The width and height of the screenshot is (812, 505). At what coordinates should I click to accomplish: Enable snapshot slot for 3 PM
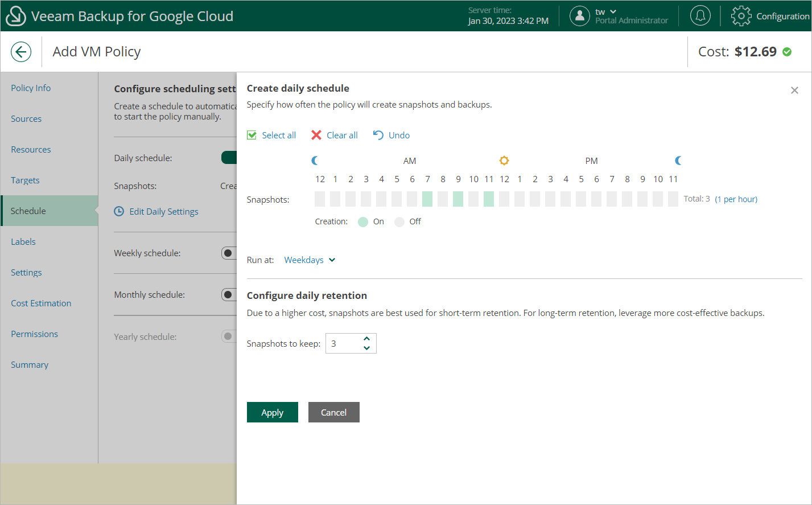550,199
